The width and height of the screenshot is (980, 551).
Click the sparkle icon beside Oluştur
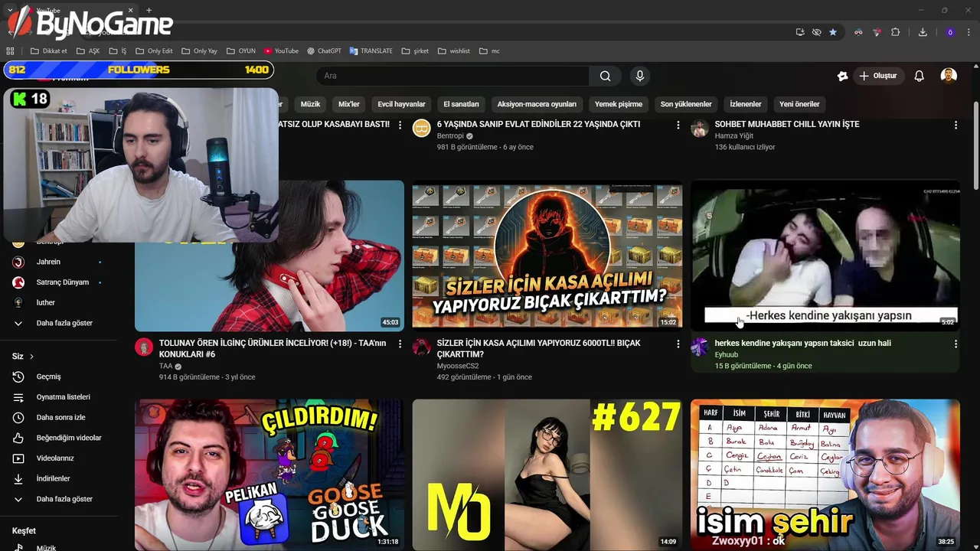pos(842,76)
